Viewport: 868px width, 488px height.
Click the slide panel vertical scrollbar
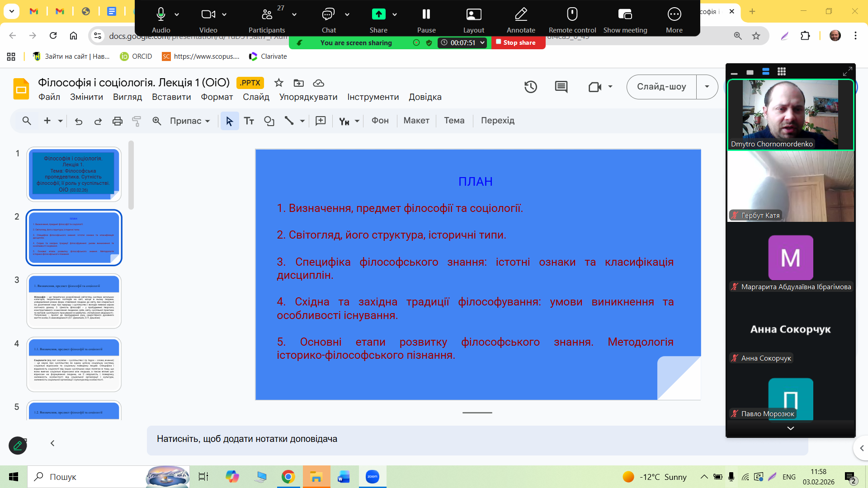point(131,175)
